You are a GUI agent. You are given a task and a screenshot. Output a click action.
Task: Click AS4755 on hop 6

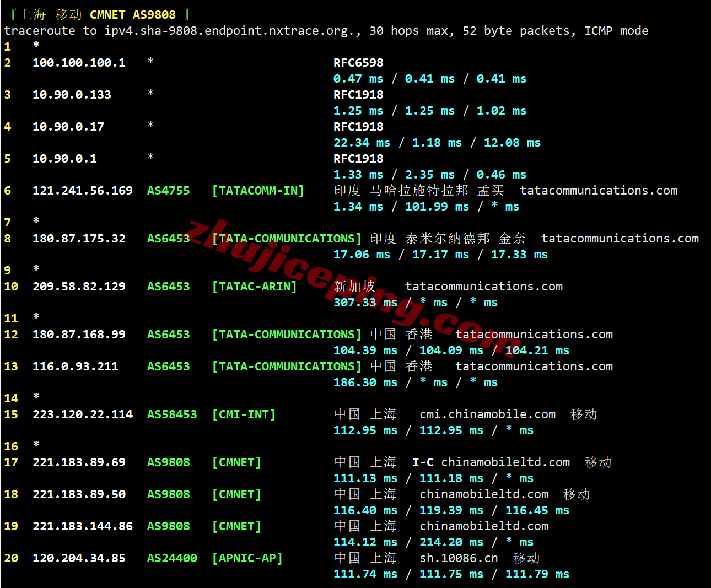pos(168,191)
